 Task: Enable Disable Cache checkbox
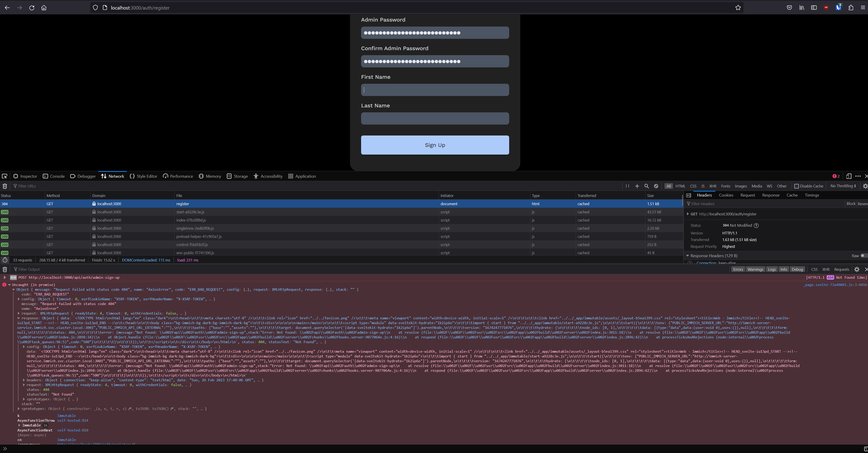[x=796, y=186]
